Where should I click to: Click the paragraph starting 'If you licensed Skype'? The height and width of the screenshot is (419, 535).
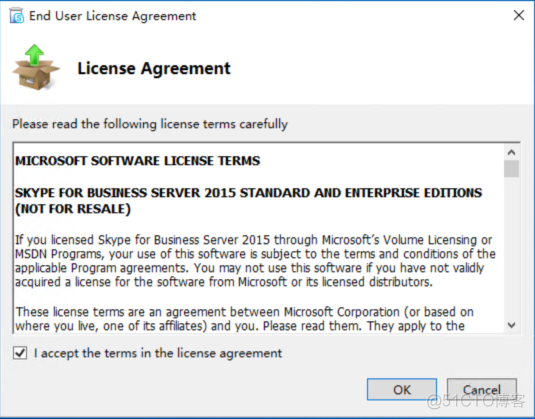255,261
